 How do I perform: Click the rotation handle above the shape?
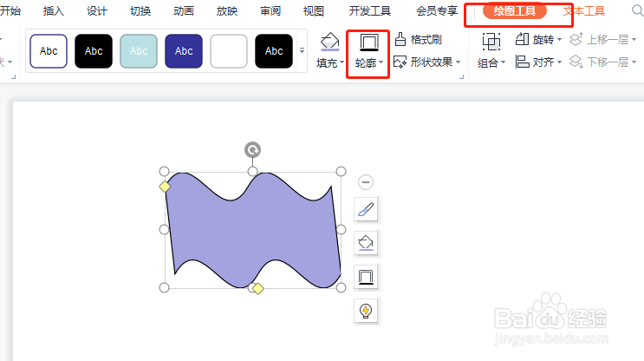pyautogui.click(x=252, y=149)
